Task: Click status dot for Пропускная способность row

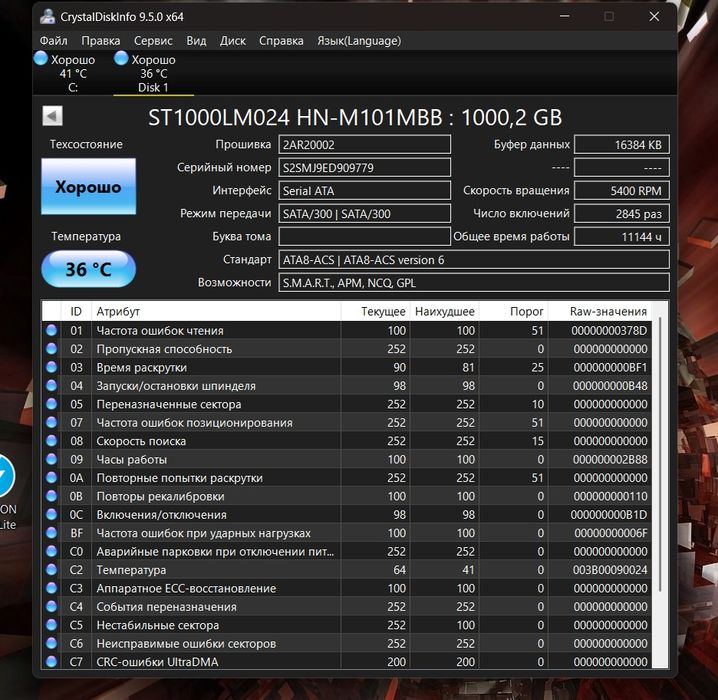Action: (51, 348)
